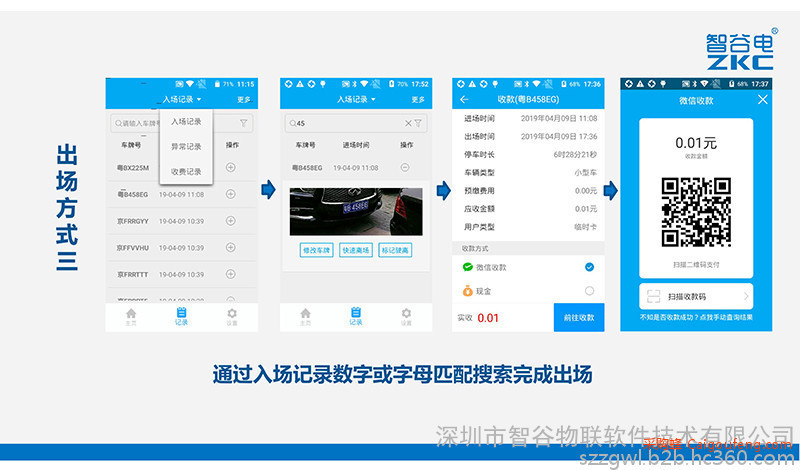Open the car license plate photo
This screenshot has width=800, height=470.
[356, 211]
